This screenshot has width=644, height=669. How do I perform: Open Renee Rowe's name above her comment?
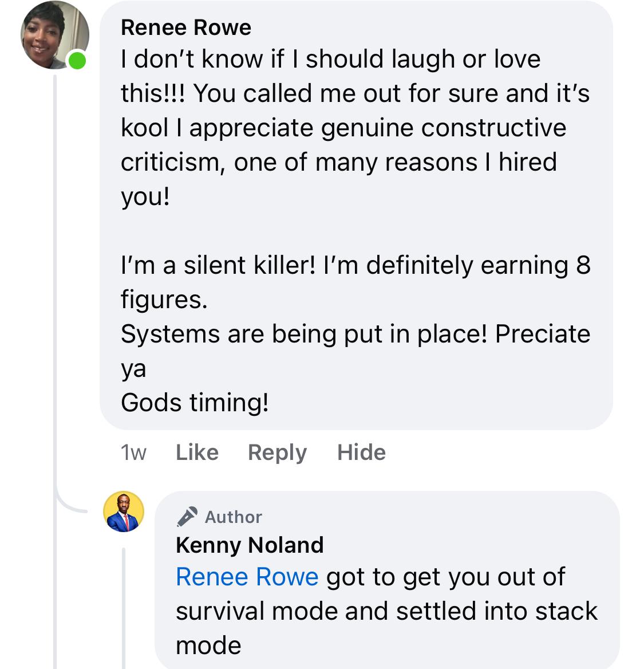click(x=186, y=27)
